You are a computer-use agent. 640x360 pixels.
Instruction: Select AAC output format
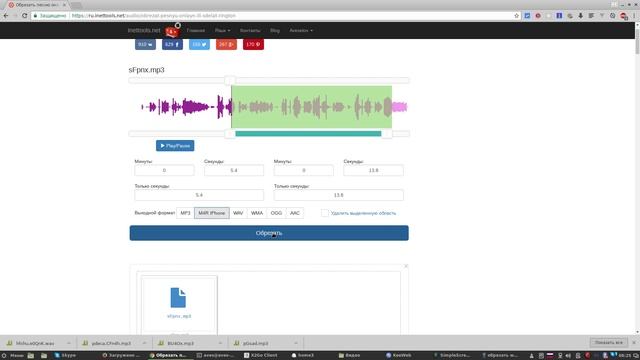tap(295, 213)
